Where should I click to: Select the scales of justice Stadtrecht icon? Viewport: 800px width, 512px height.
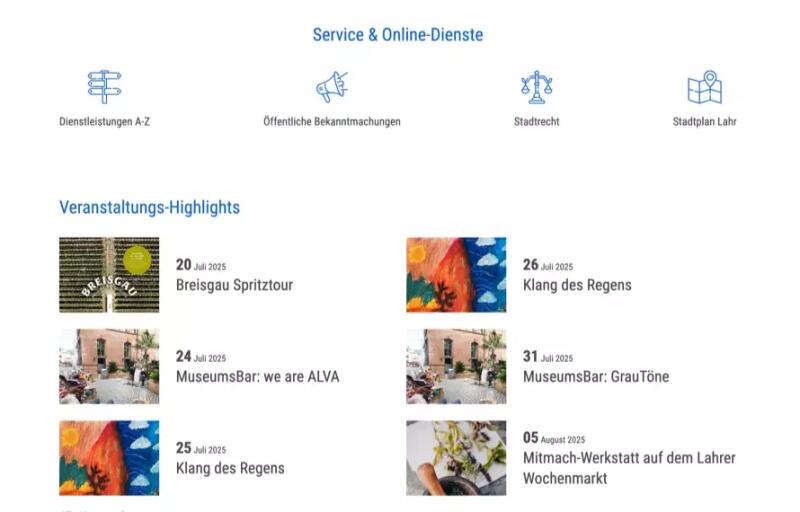click(536, 87)
